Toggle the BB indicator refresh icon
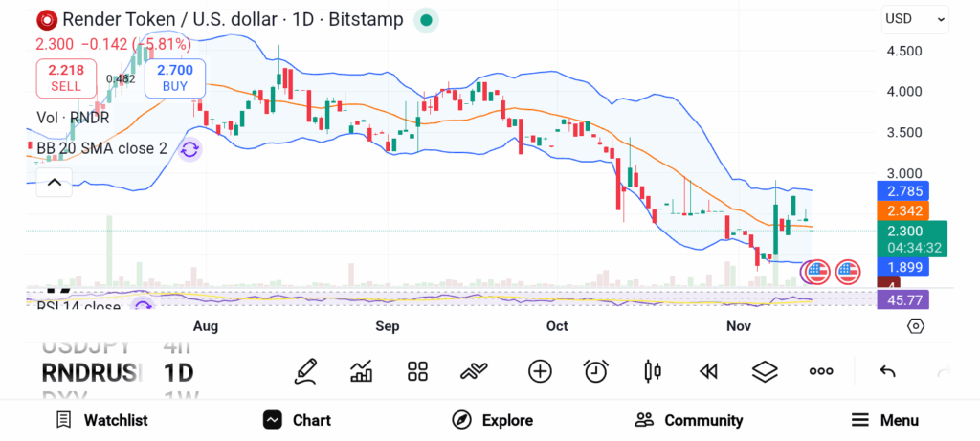 pos(189,149)
